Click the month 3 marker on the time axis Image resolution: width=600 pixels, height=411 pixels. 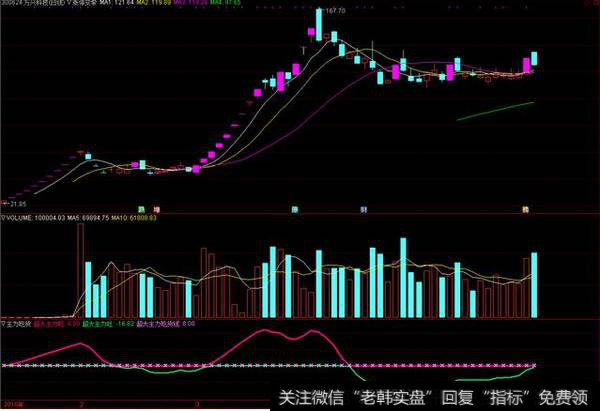(x=197, y=404)
